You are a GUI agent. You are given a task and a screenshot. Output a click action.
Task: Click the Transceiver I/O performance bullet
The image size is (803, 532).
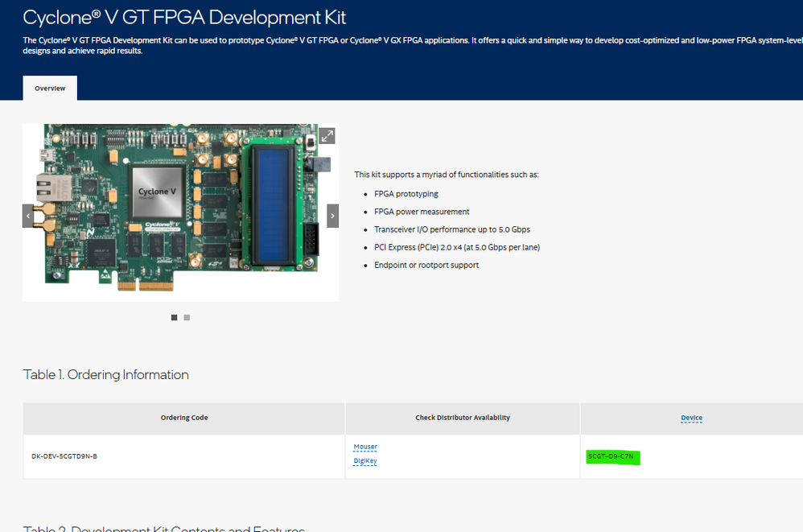tap(451, 229)
